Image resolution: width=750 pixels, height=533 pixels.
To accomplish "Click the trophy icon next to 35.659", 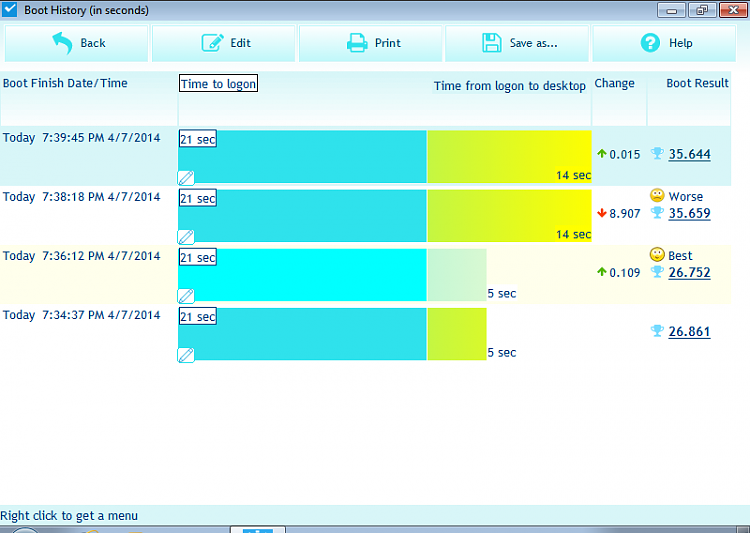I will pos(657,213).
